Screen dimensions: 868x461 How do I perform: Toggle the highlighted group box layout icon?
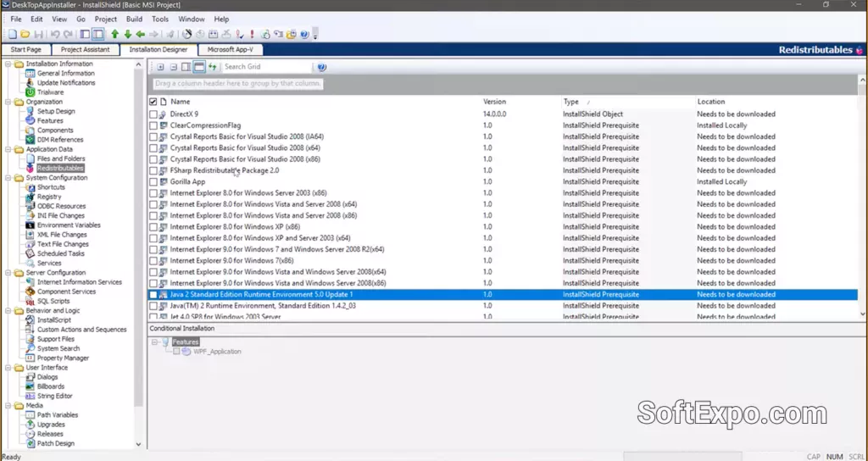198,67
